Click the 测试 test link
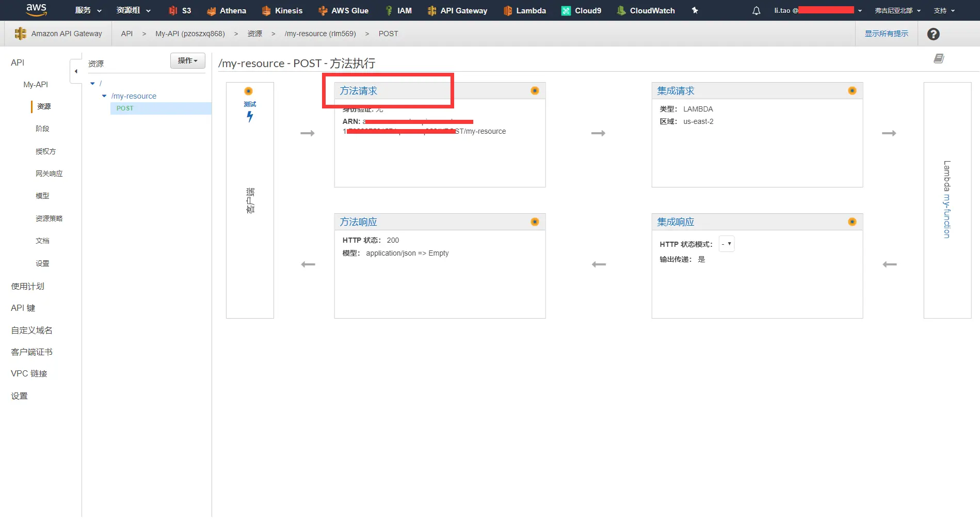Viewport: 980px width, 520px height. click(250, 104)
